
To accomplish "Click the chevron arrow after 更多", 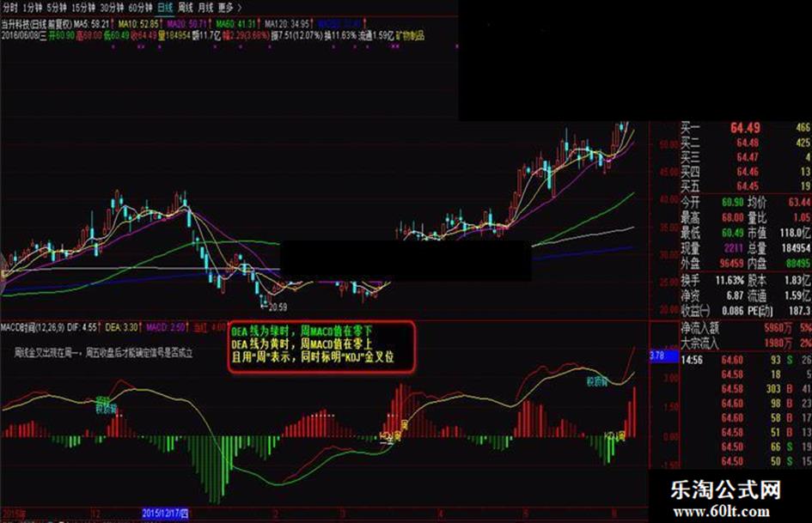I will (239, 7).
